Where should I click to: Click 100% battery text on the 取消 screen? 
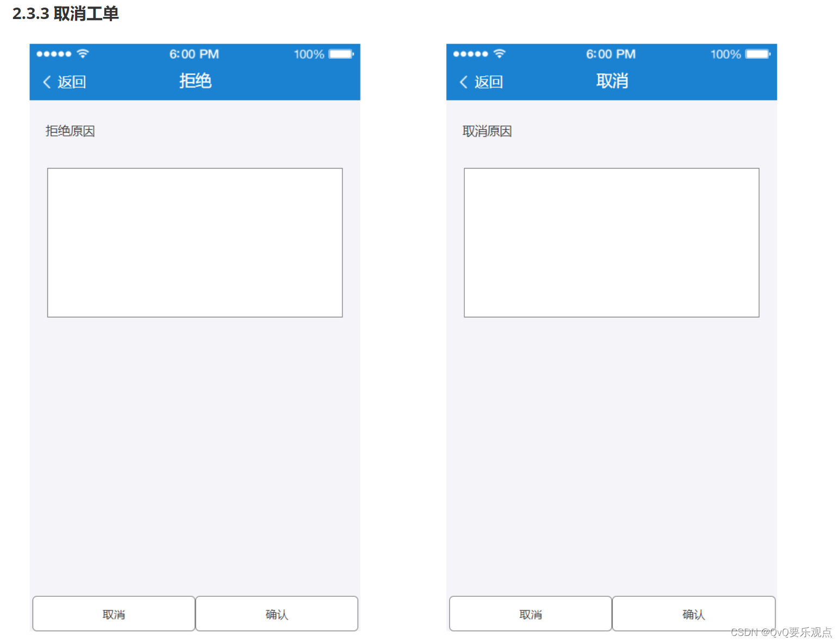pos(726,54)
